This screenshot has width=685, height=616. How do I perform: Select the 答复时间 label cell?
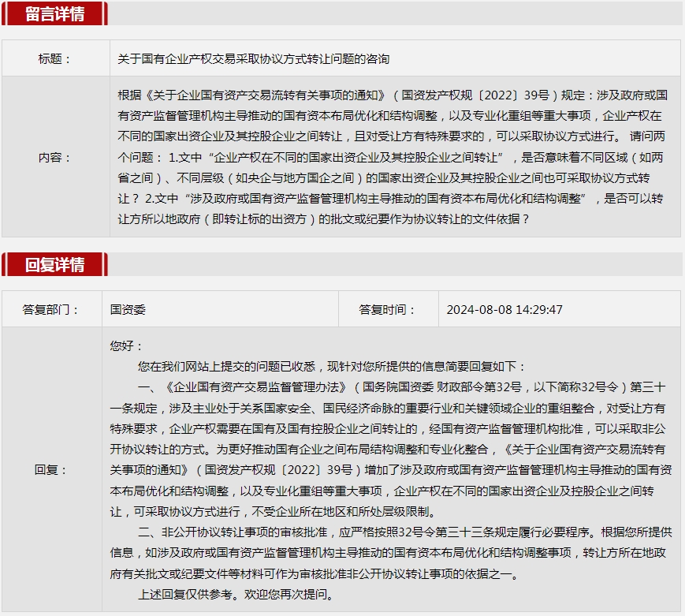(387, 309)
